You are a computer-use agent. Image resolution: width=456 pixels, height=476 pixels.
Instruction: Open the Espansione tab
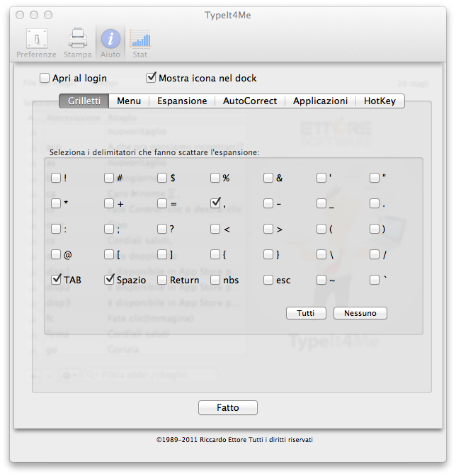[182, 101]
